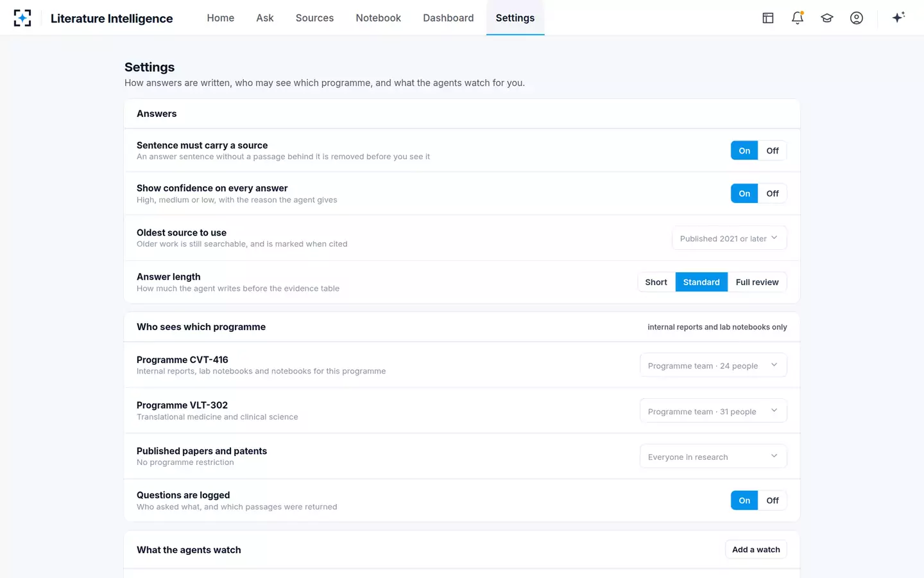Open the user account icon
This screenshot has width=924, height=578.
857,18
